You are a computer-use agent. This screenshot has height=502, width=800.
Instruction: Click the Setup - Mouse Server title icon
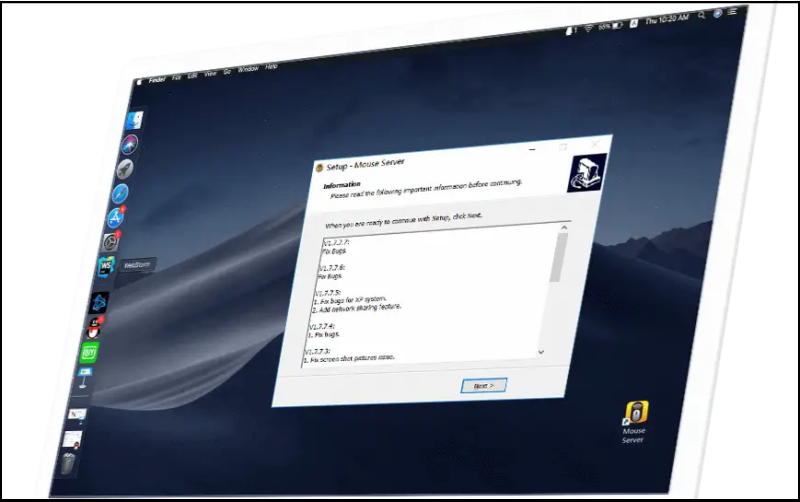point(319,167)
